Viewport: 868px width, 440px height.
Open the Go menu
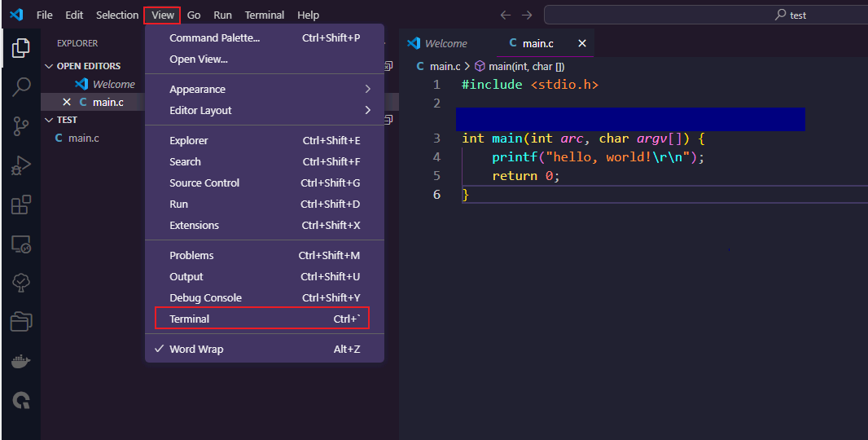[194, 15]
